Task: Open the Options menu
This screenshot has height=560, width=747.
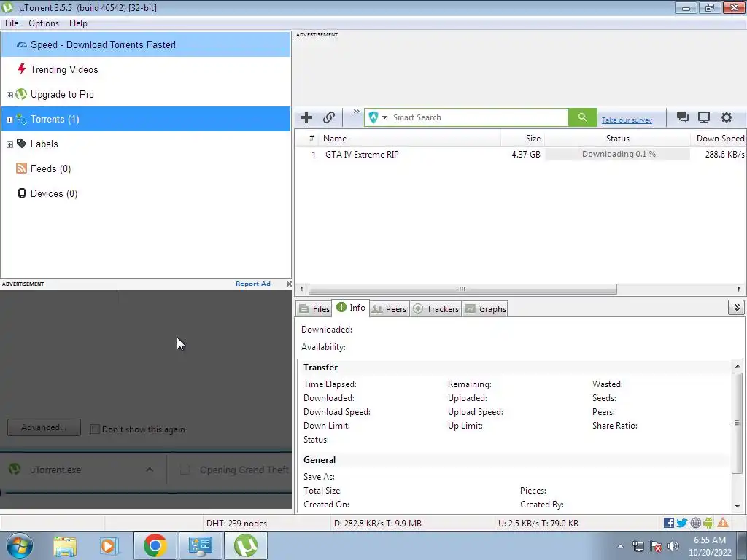Action: click(x=44, y=23)
